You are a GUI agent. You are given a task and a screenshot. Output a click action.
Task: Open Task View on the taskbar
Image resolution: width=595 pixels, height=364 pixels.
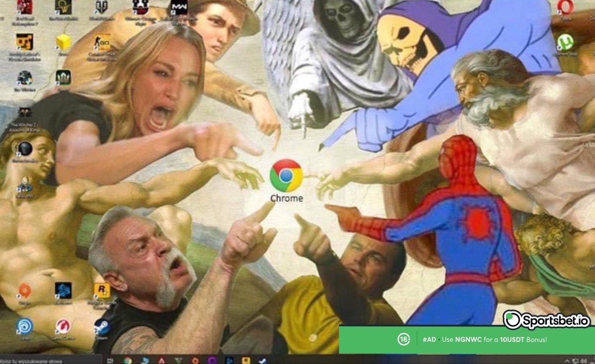click(x=110, y=361)
